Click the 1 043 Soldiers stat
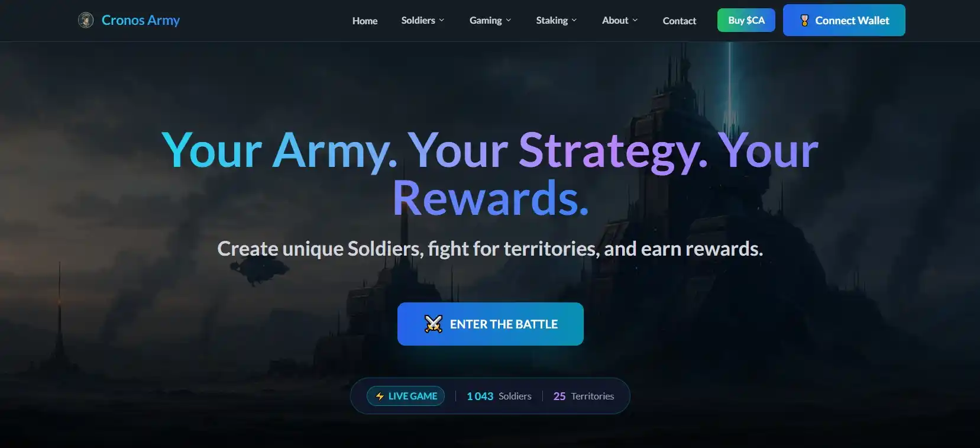This screenshot has width=980, height=448. coord(499,396)
